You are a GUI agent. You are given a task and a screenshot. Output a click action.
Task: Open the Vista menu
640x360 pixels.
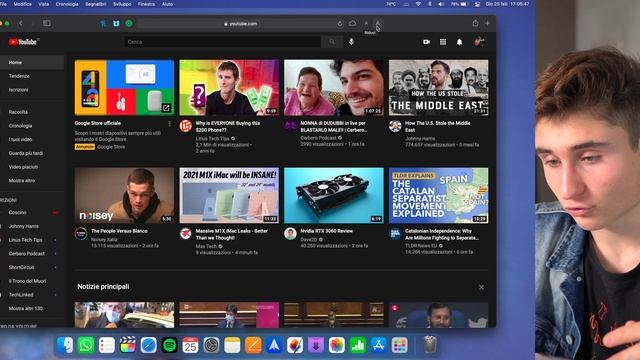(x=43, y=4)
